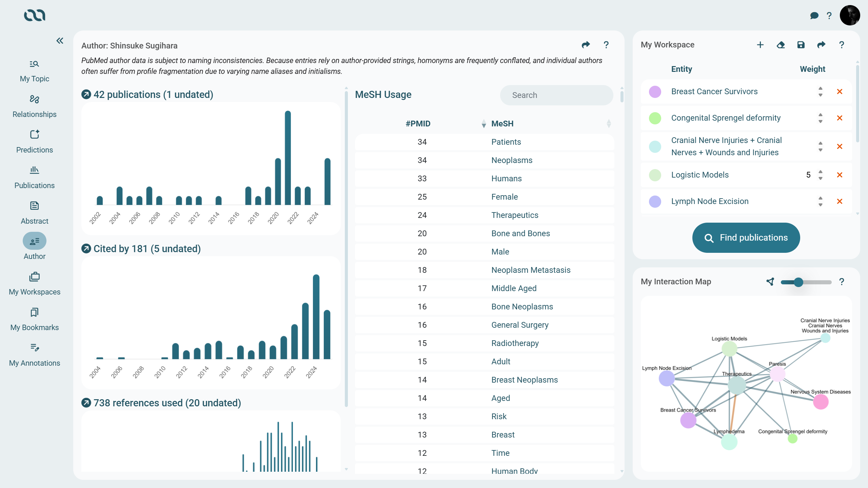Increase weight of Logistic Models

tap(821, 171)
